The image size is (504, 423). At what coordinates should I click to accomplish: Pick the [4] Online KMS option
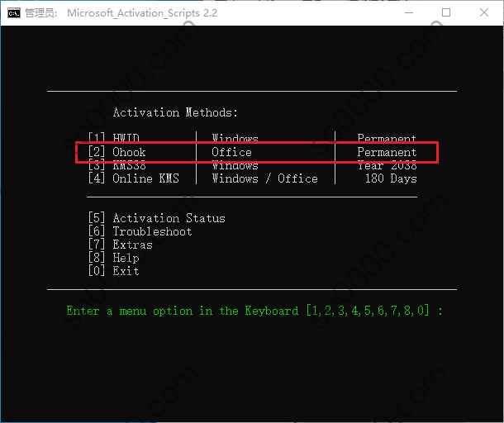click(132, 178)
